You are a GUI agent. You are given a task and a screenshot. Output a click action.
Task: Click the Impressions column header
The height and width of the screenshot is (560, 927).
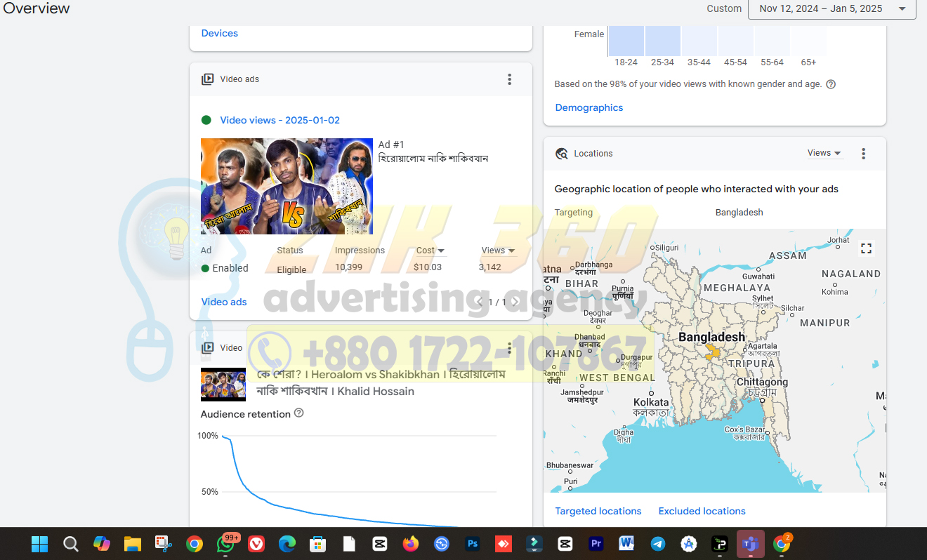click(x=360, y=251)
